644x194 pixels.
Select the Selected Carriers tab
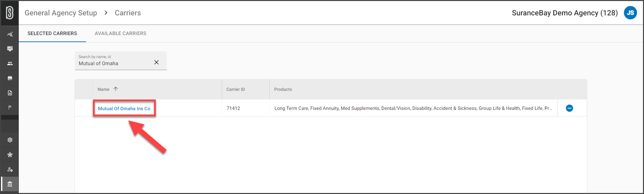coord(52,33)
